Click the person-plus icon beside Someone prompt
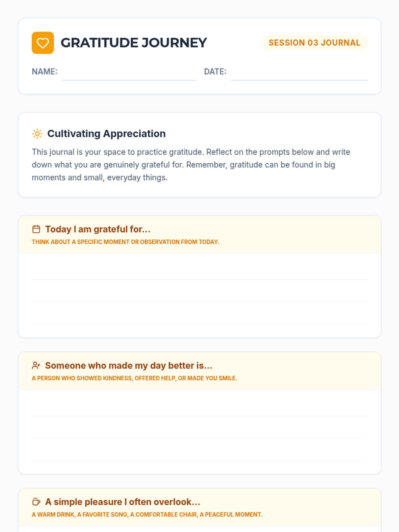The width and height of the screenshot is (399, 532). [x=36, y=365]
